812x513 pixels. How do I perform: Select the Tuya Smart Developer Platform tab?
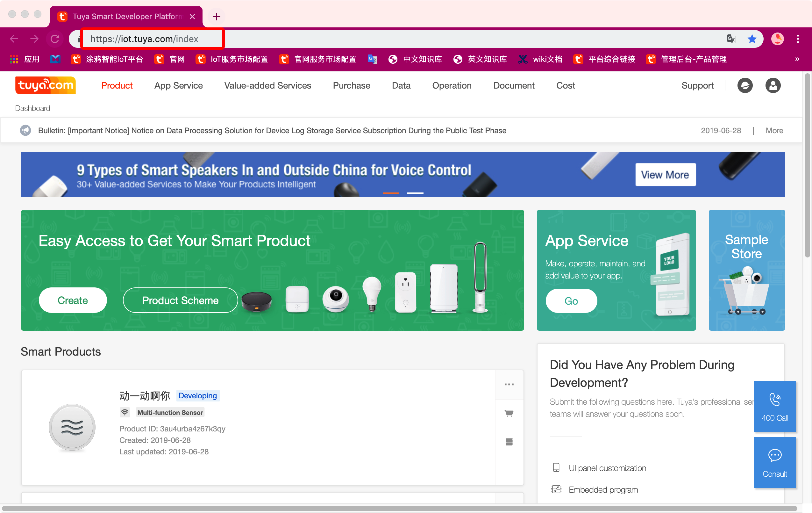pyautogui.click(x=126, y=16)
